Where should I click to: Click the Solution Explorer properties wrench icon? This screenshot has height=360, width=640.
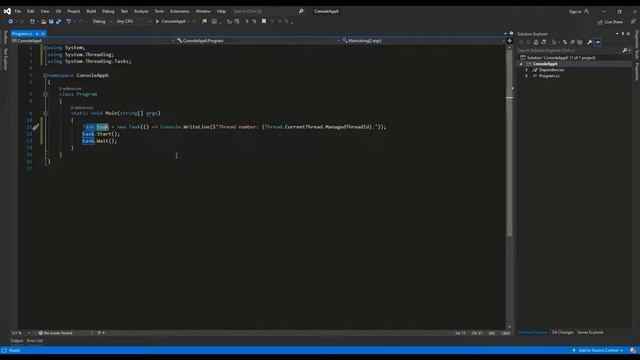point(589,42)
